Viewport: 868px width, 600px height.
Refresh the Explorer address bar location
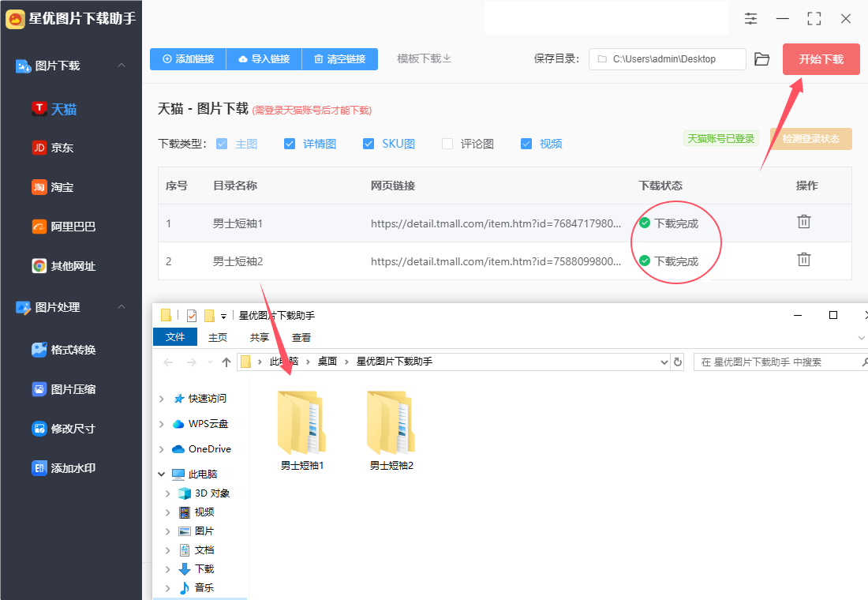[x=678, y=362]
